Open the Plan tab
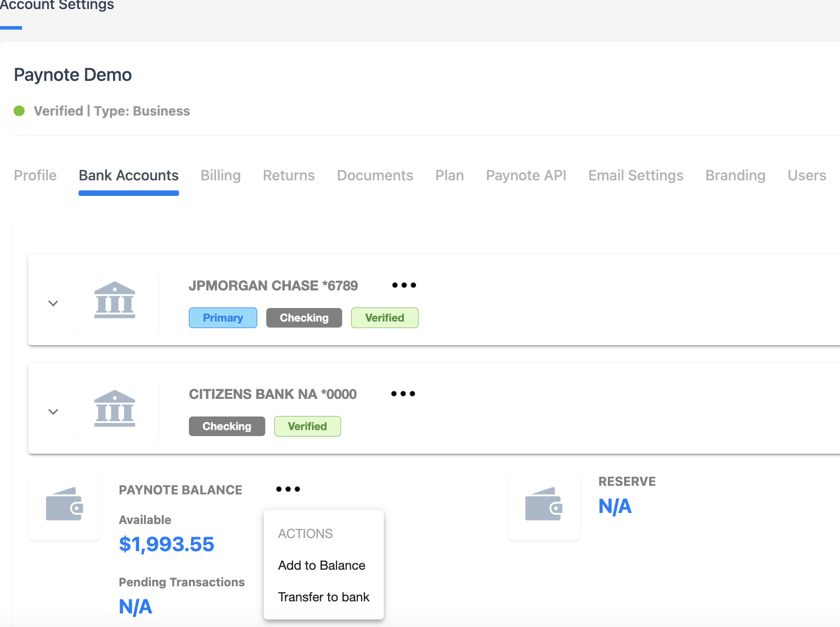 tap(450, 175)
